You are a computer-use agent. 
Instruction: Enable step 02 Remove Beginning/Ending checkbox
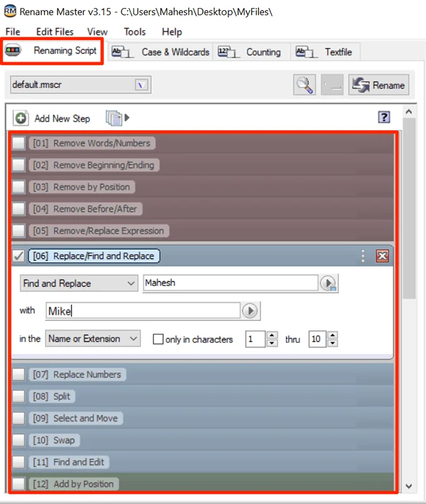18,165
